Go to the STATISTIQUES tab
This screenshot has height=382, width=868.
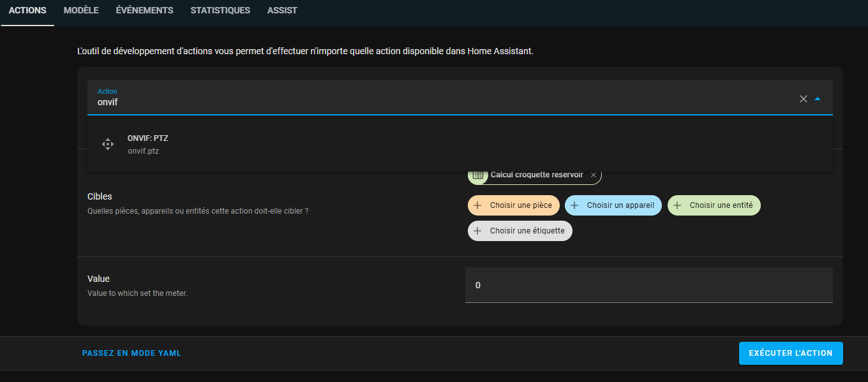pyautogui.click(x=220, y=11)
